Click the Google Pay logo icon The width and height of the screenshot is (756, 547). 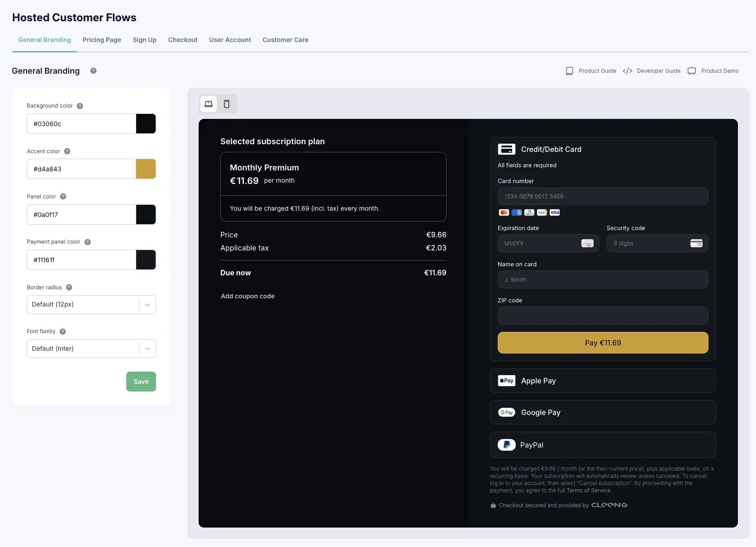[x=507, y=412]
